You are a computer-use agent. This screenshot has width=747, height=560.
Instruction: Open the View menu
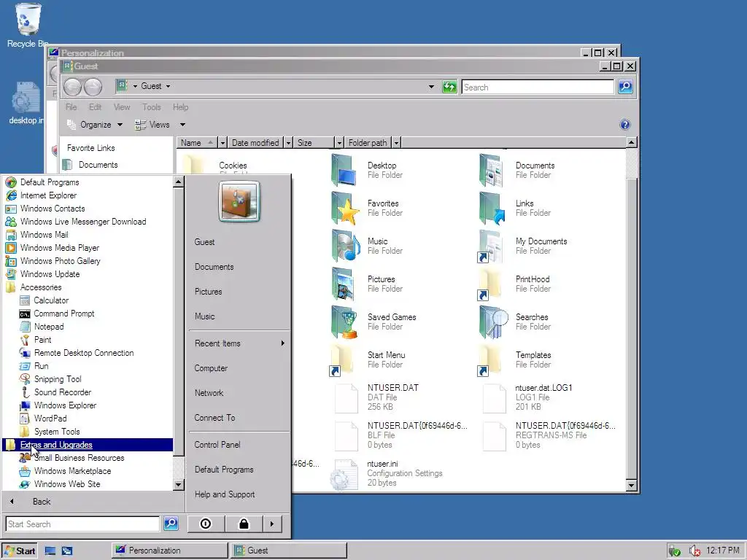pyautogui.click(x=122, y=107)
